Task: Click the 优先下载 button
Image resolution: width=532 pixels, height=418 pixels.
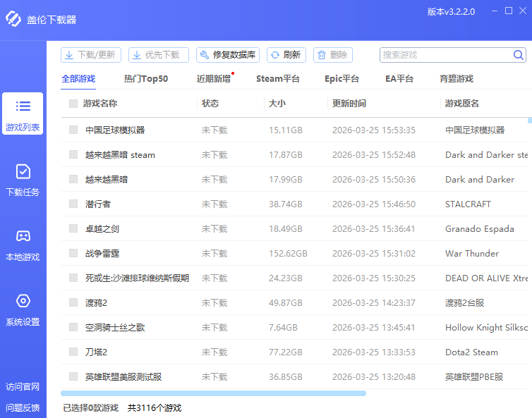Action: point(159,55)
